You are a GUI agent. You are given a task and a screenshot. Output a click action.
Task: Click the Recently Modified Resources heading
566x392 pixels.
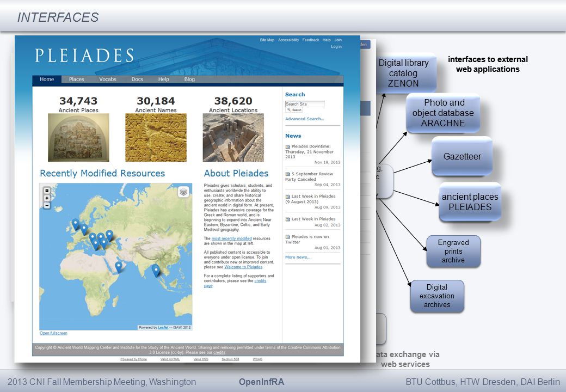tap(102, 173)
